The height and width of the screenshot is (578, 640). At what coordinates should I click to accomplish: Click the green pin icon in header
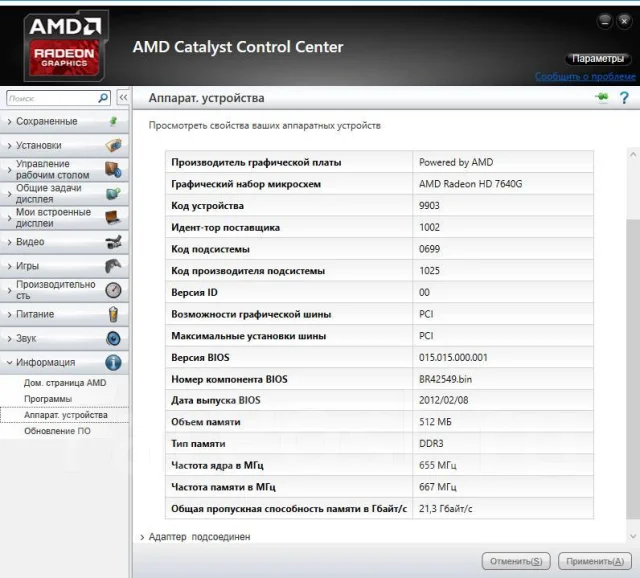(601, 97)
